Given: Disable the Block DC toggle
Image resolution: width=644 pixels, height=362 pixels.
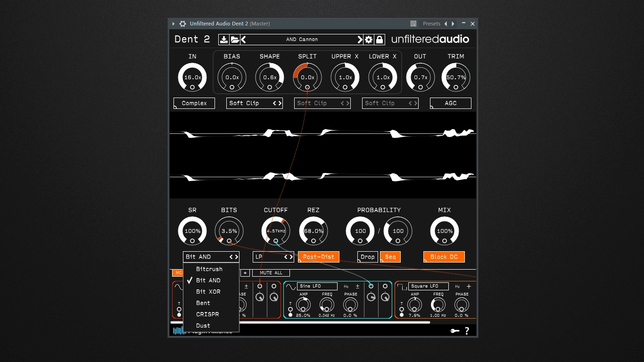Looking at the screenshot, I should 444,257.
